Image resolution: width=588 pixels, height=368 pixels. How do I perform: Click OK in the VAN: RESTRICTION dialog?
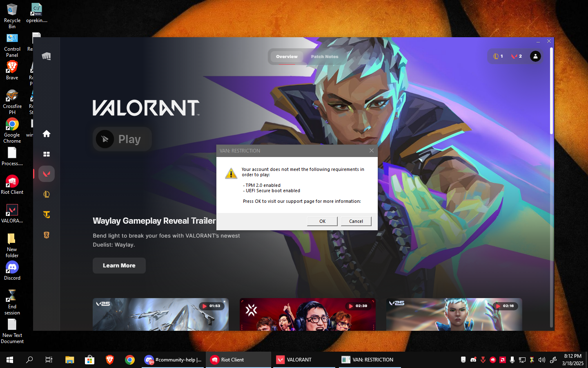tap(322, 221)
